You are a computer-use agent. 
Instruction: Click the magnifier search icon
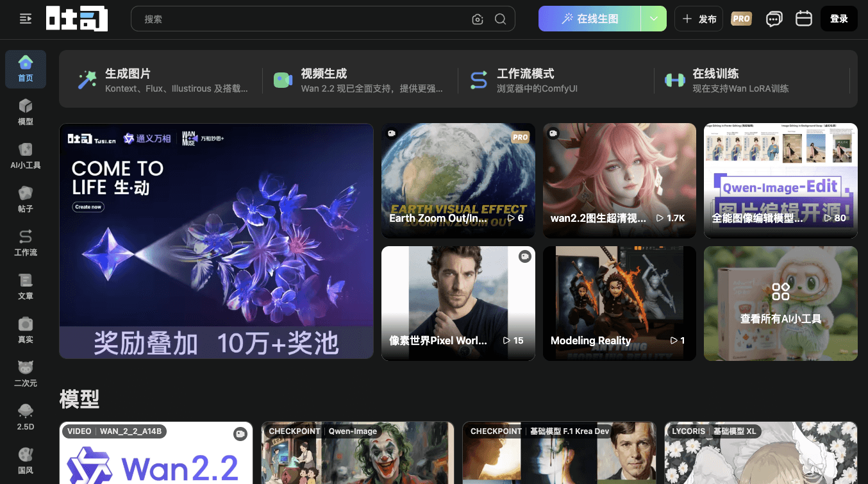point(501,19)
